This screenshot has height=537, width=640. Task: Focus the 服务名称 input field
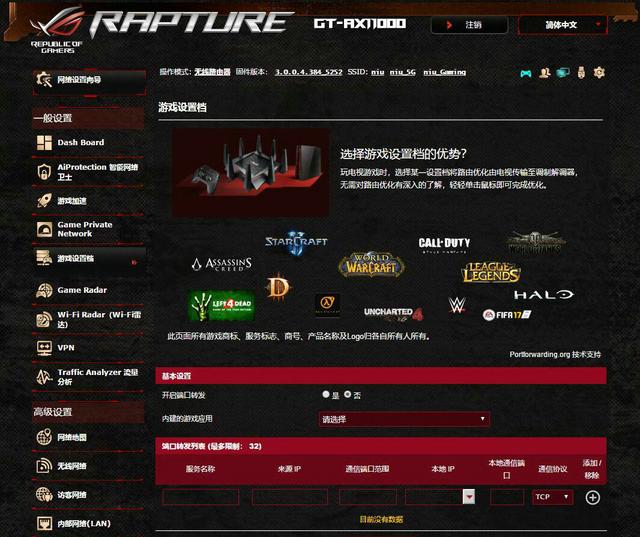pos(200,497)
